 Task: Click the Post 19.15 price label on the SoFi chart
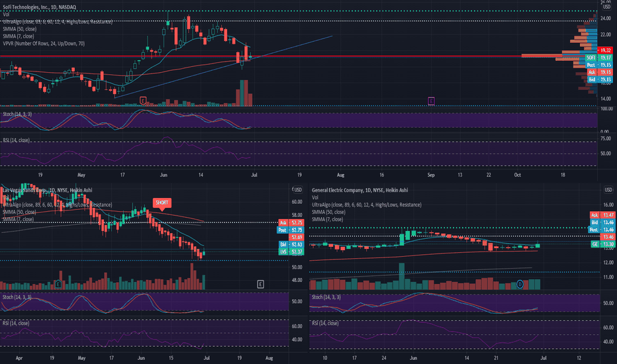pos(599,65)
